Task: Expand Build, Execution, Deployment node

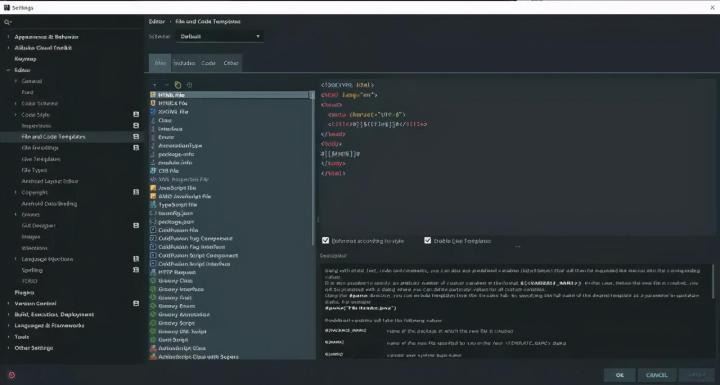Action: tap(8, 314)
